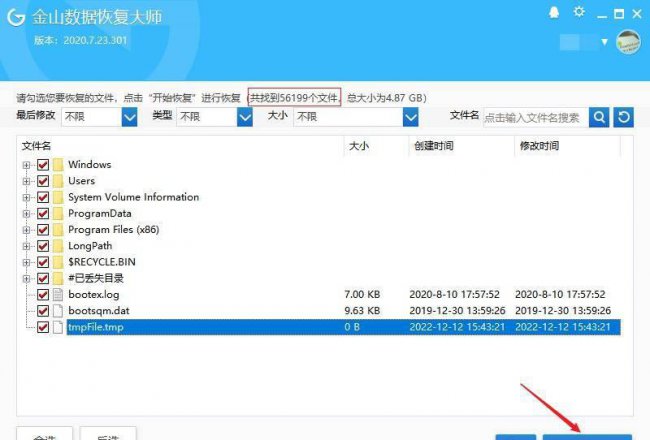This screenshot has height=440, width=650.
Task: Click the LongPath folder icon
Action: 58,246
